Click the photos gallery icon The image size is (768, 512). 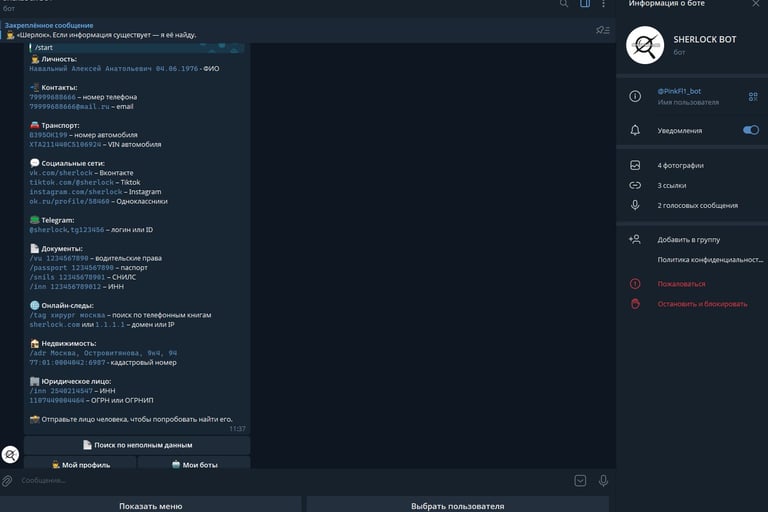(x=635, y=165)
